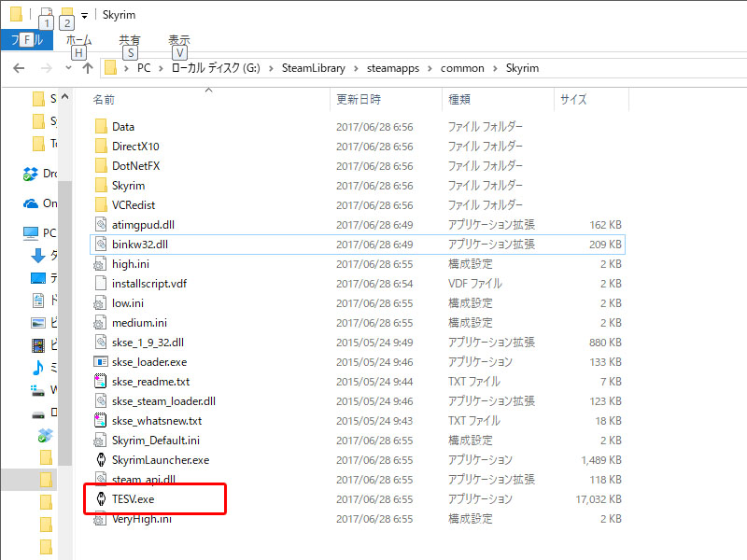This screenshot has height=560, width=747.
Task: Select the TESV.exe application icon
Action: pos(101,499)
